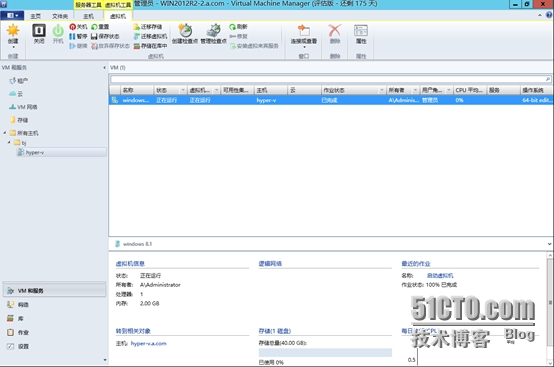The image size is (554, 367).
Task: Select 云 in the navigation tree
Action: (16, 94)
